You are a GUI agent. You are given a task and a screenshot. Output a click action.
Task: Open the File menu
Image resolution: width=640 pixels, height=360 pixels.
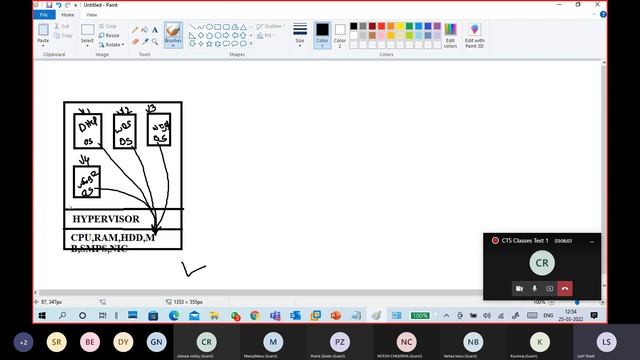click(x=44, y=15)
